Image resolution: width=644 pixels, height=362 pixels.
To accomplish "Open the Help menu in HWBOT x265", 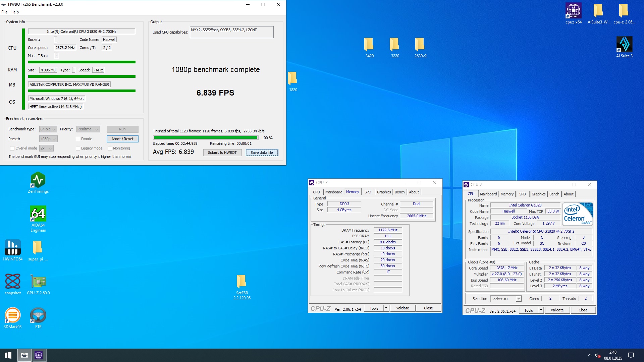I will click(14, 12).
